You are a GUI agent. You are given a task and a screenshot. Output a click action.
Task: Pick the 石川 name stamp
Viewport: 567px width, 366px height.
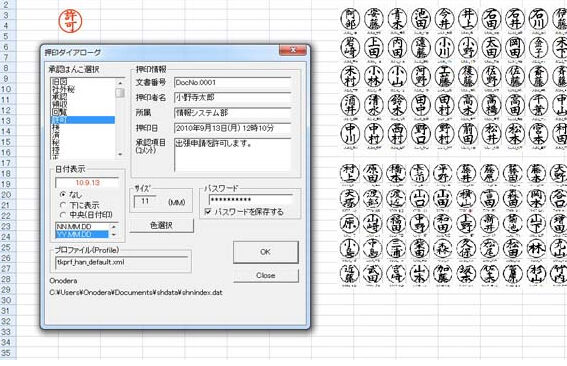[x=538, y=19]
